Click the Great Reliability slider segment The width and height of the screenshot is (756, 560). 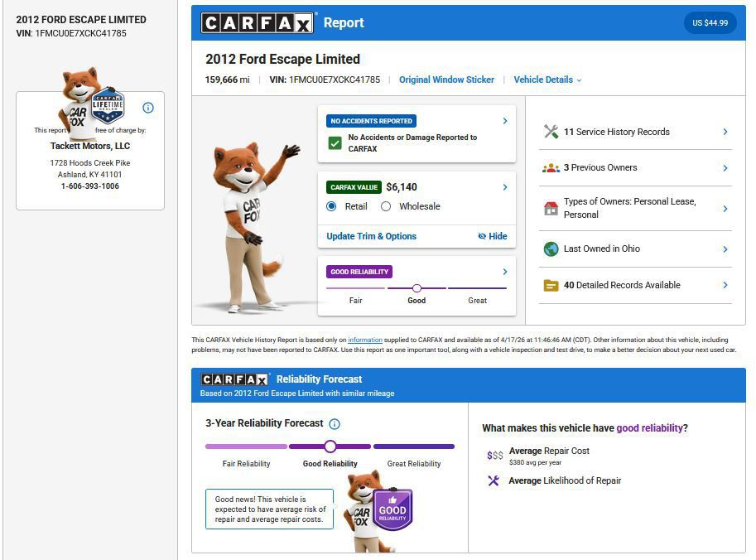(414, 447)
